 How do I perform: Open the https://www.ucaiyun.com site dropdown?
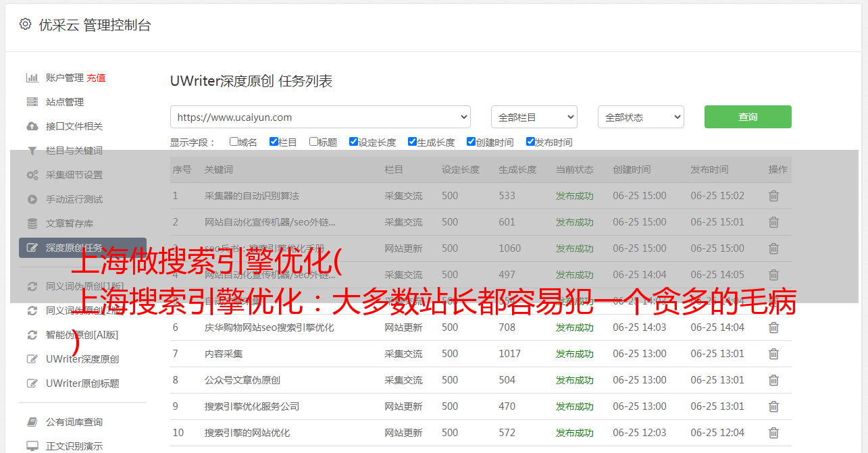click(x=320, y=117)
